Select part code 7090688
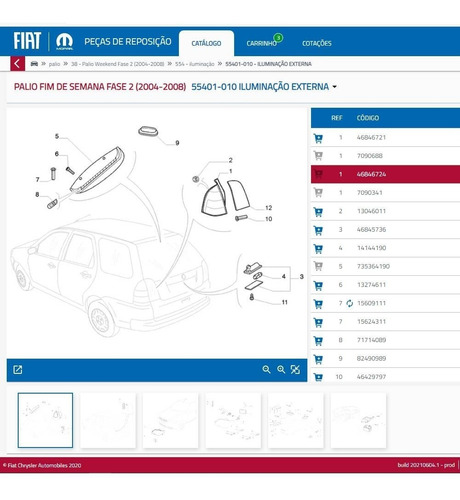The height and width of the screenshot is (500, 460). point(370,156)
